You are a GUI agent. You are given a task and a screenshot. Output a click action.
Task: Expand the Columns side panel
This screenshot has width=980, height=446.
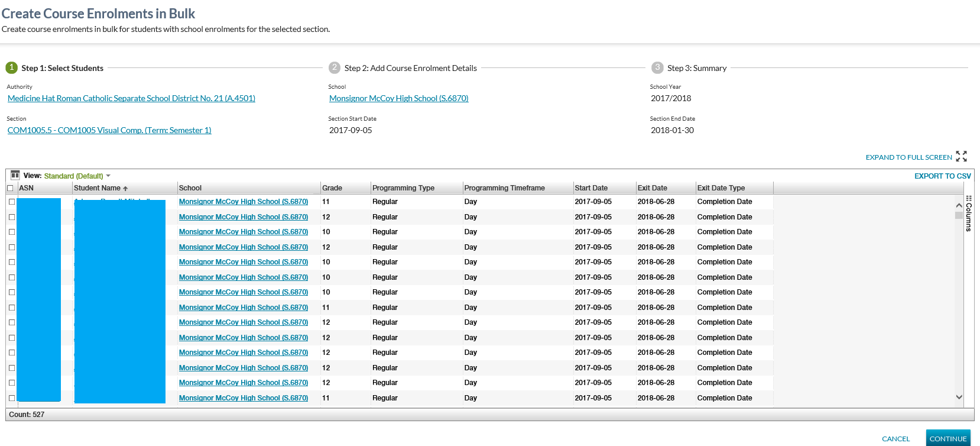point(968,217)
